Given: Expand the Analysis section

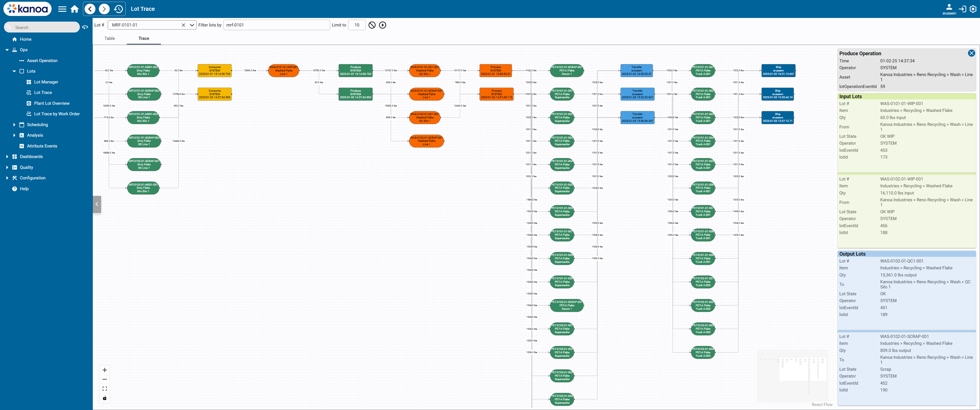Looking at the screenshot, I should [x=14, y=136].
